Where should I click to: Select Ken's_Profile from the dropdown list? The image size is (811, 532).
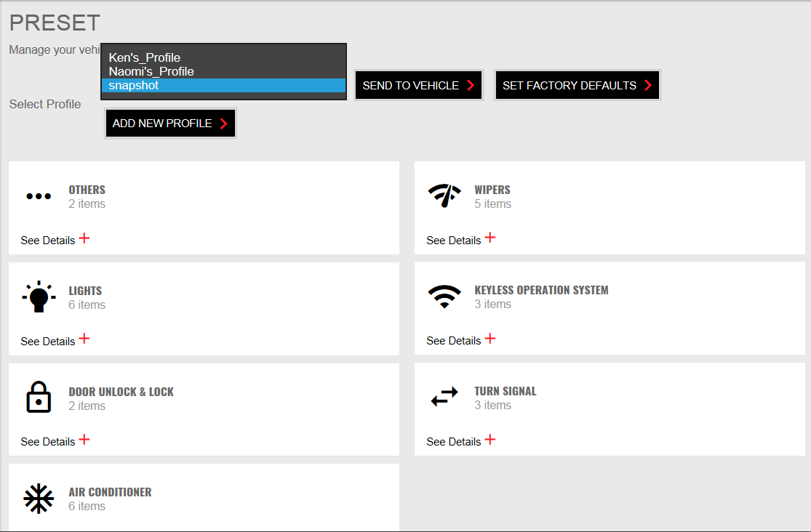(x=145, y=58)
